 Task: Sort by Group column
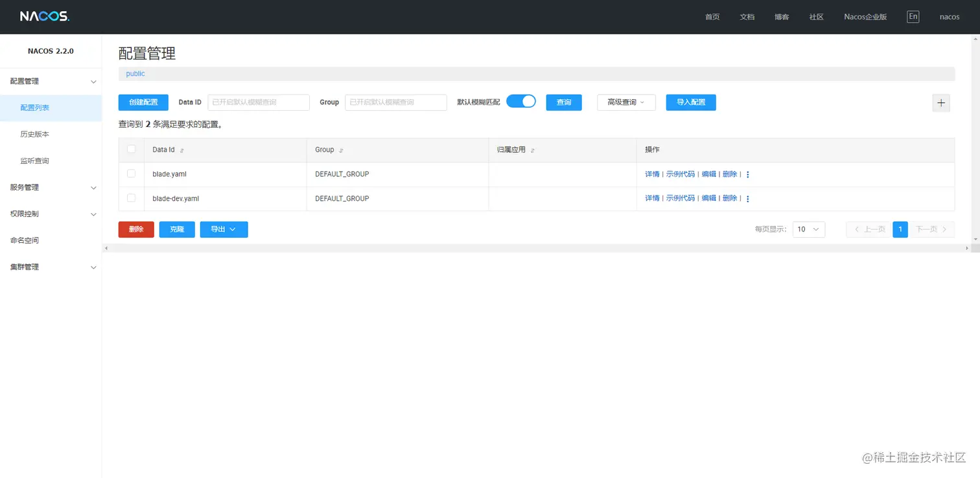[x=342, y=150]
